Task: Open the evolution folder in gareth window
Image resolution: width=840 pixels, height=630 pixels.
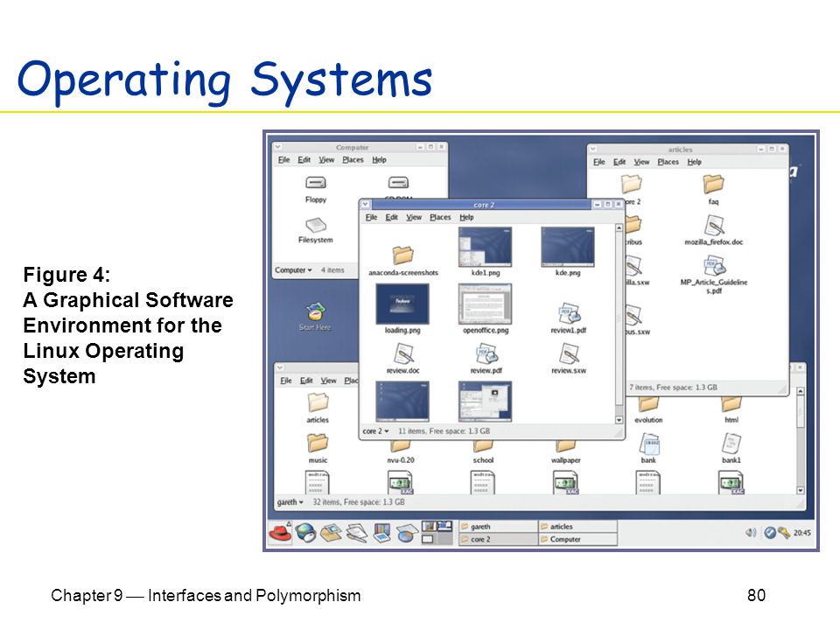Action: point(648,404)
